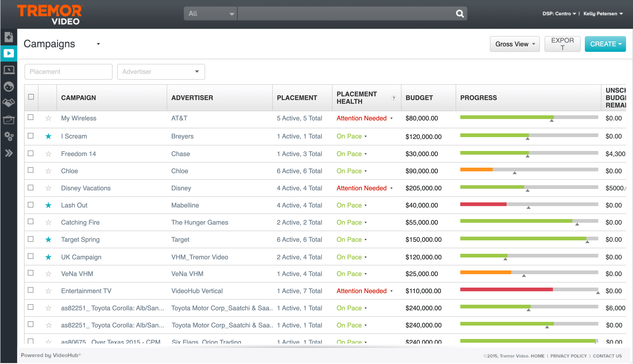Expand the Campaigns title dropdown arrow
633x364 pixels.
click(x=98, y=44)
